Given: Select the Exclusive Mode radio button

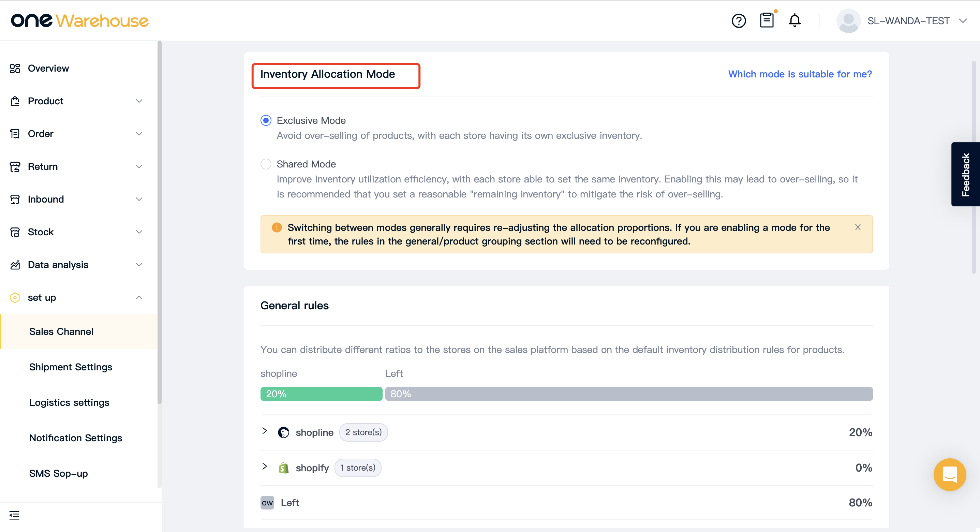Looking at the screenshot, I should [266, 121].
